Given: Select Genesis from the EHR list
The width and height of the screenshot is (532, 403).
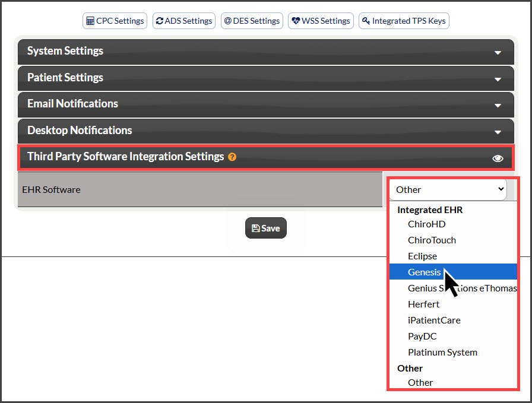Looking at the screenshot, I should (x=453, y=272).
